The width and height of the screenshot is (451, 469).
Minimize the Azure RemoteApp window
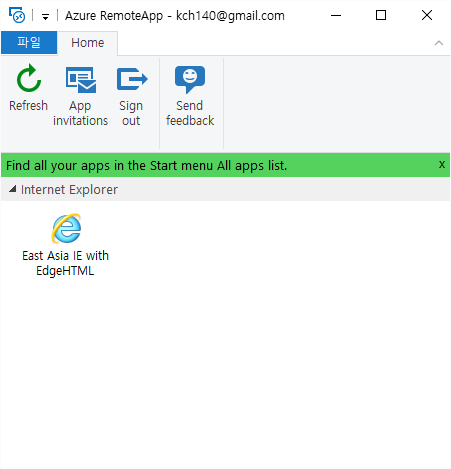point(336,15)
